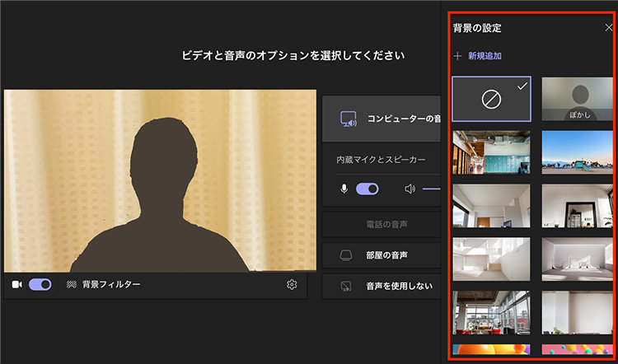Select the no-background option thumbnail
This screenshot has width=618, height=364.
(x=491, y=99)
